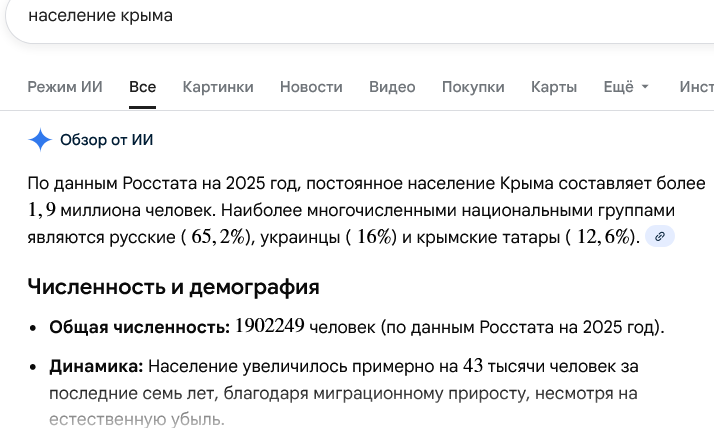Click the 12,6% Crimean Tatars percentage

tap(605, 237)
